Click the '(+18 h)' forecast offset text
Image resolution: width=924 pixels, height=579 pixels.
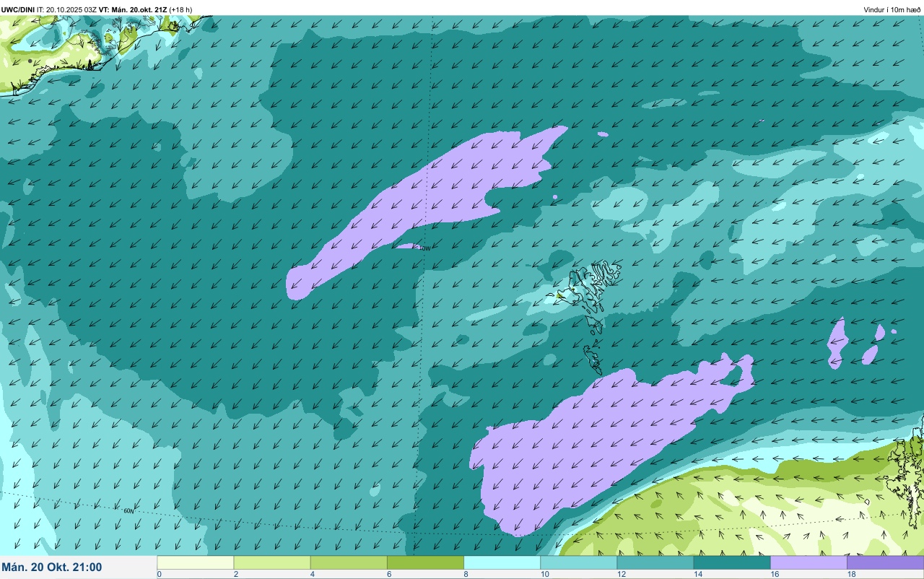pos(180,9)
